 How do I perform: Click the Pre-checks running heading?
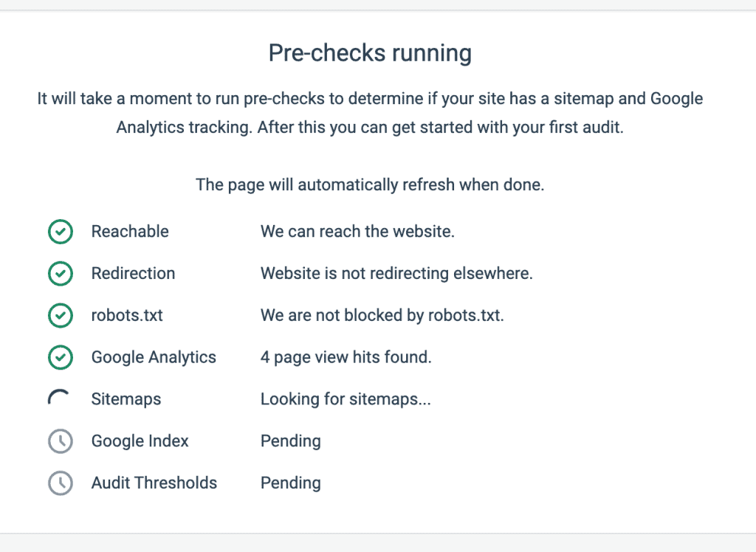371,52
